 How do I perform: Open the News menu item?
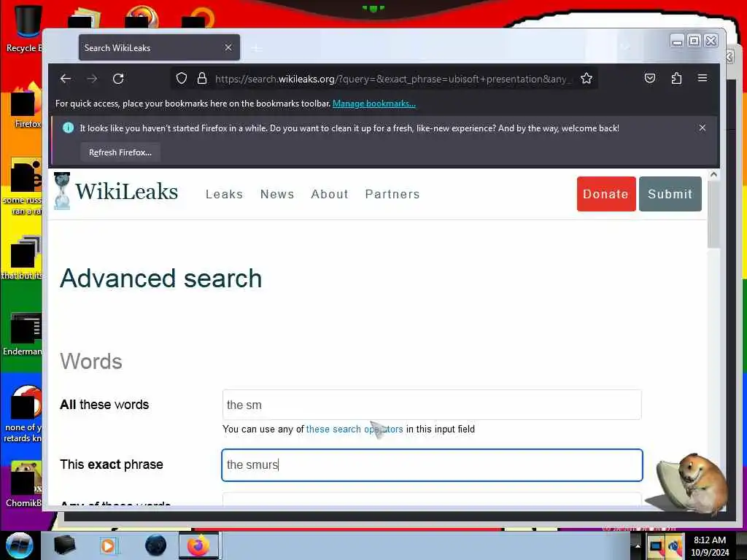[x=277, y=194]
